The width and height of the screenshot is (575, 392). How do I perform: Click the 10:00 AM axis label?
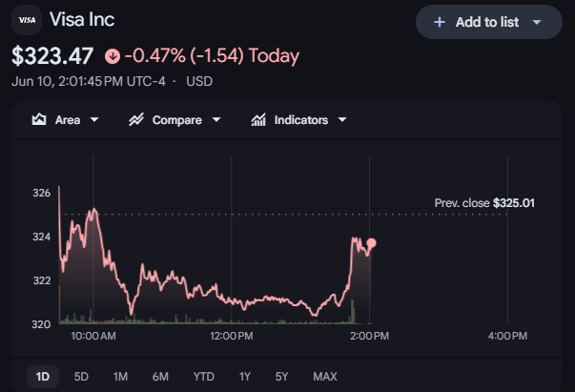(93, 336)
